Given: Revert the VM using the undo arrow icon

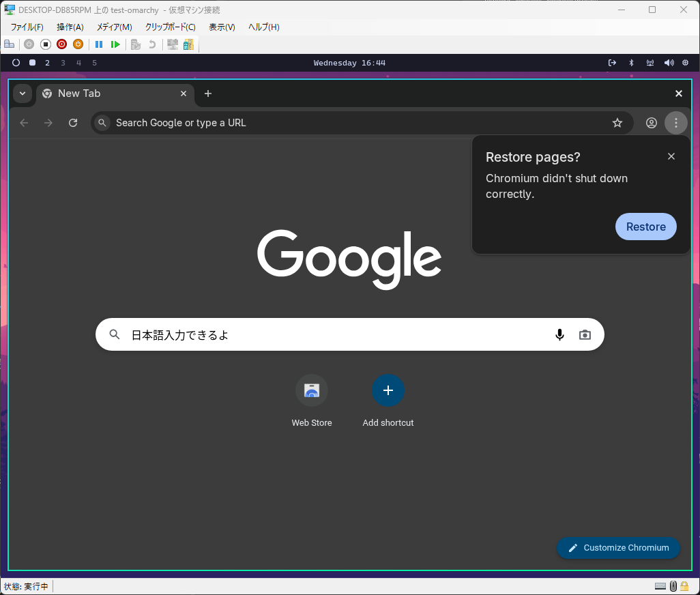Looking at the screenshot, I should pyautogui.click(x=152, y=44).
